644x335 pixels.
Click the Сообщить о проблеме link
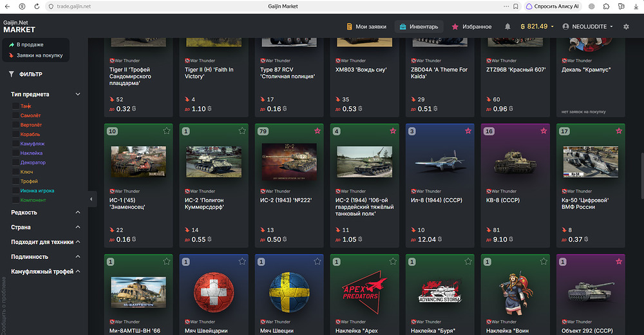[x=3, y=306]
